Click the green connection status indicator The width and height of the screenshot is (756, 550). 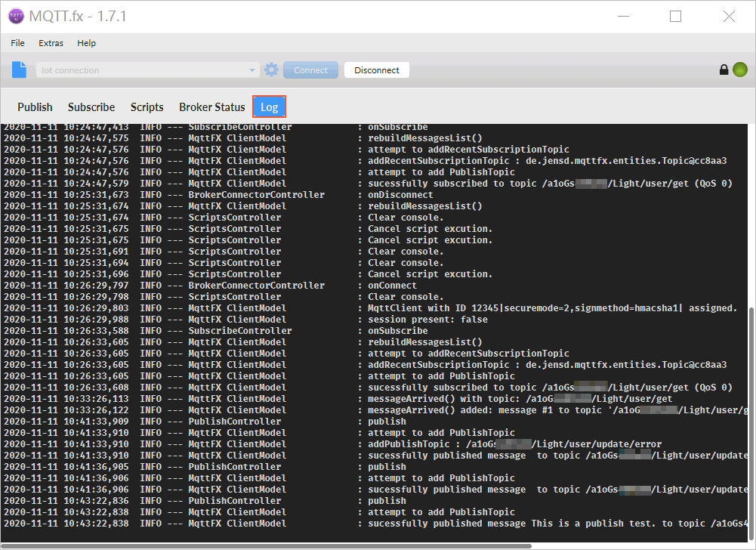tap(740, 70)
